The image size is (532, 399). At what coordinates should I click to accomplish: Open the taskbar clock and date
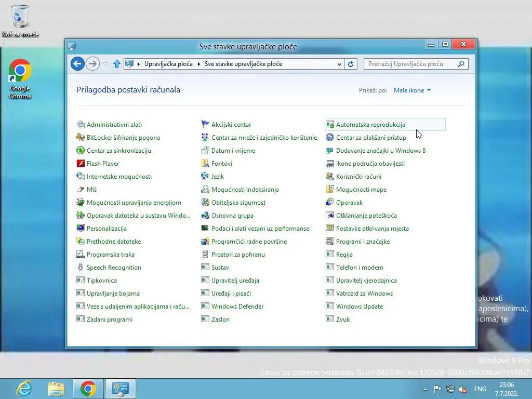click(x=507, y=389)
